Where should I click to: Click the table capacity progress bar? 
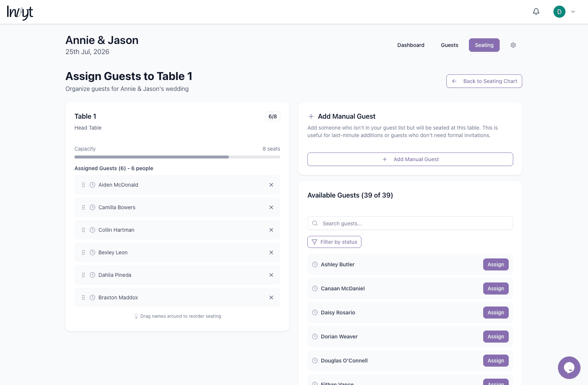click(x=177, y=157)
